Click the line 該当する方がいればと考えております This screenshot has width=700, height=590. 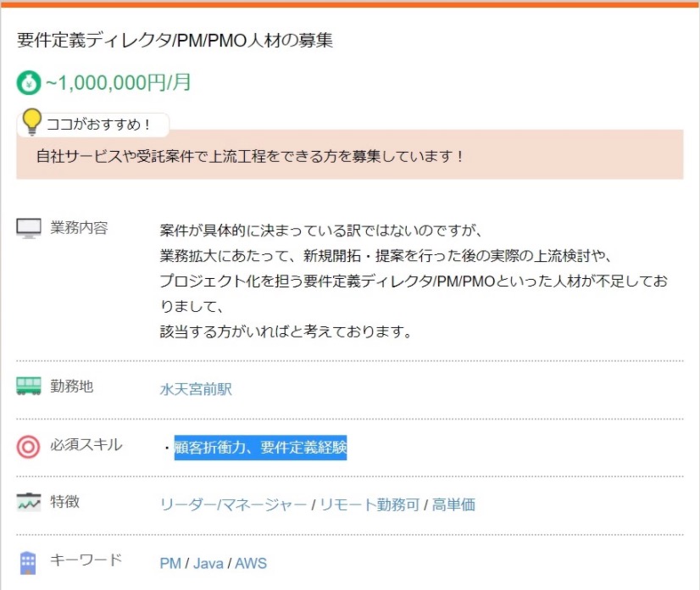click(x=286, y=331)
